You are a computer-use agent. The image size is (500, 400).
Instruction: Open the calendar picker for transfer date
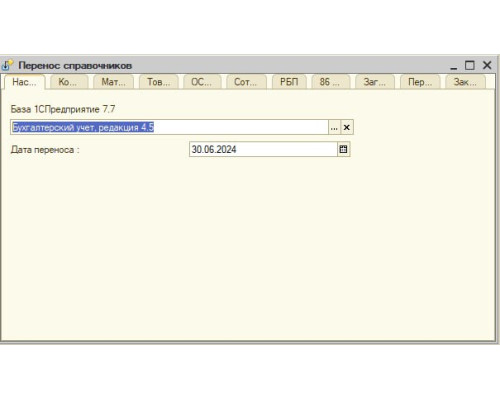click(x=343, y=149)
